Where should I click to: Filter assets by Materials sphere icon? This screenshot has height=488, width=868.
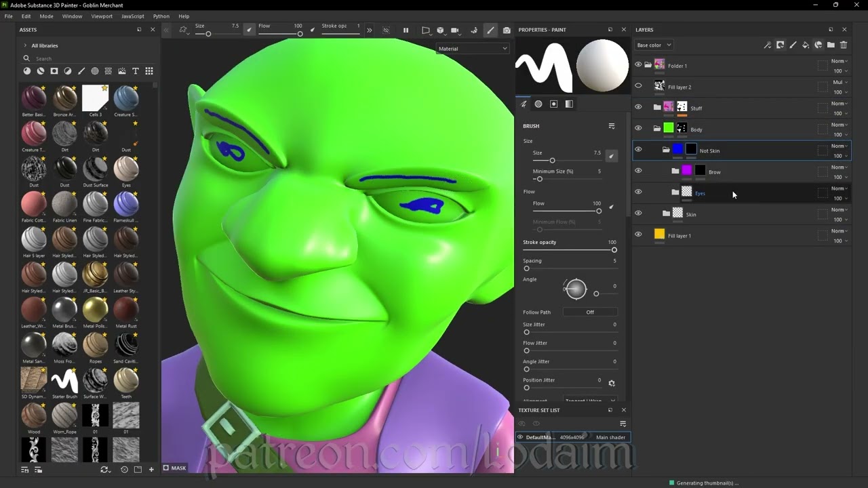tap(27, 71)
